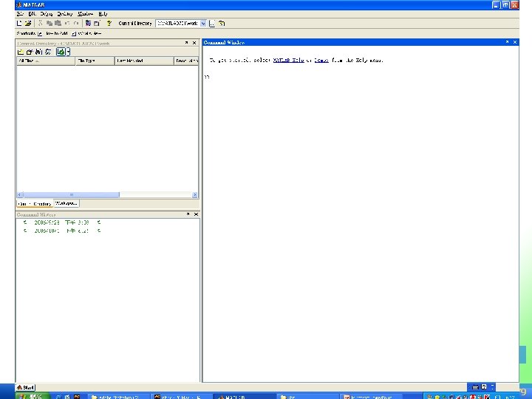The image size is (532, 399).
Task: Click the taskbar button left of MATLAB
Action: click(182, 396)
